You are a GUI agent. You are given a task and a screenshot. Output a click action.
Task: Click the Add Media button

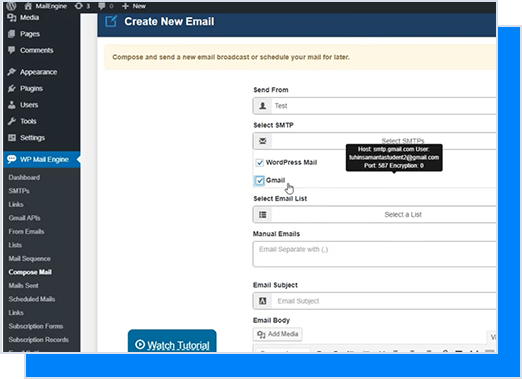[278, 334]
